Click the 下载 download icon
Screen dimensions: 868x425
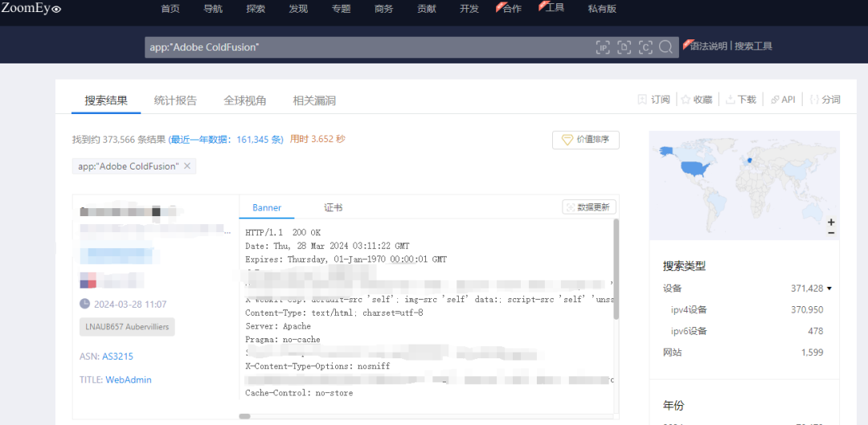[730, 100]
